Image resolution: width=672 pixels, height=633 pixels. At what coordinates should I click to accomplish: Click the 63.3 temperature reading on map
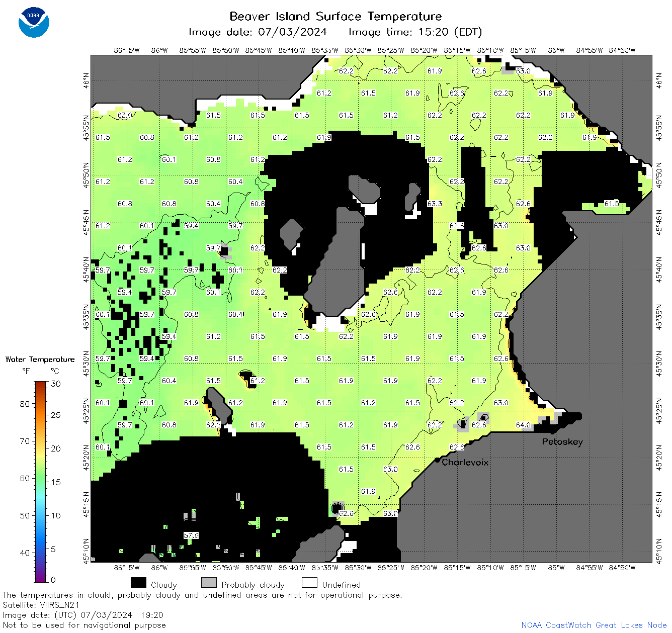pyautogui.click(x=435, y=204)
